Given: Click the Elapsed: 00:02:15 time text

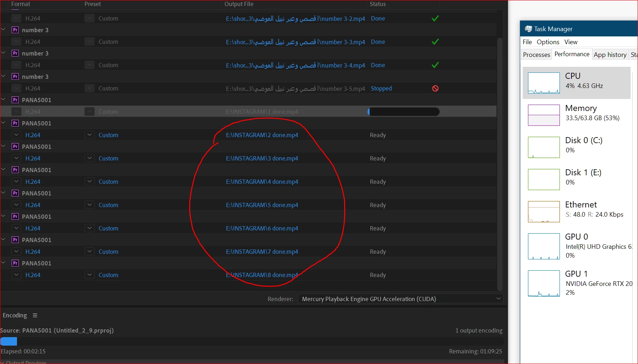Looking at the screenshot, I should [23, 351].
